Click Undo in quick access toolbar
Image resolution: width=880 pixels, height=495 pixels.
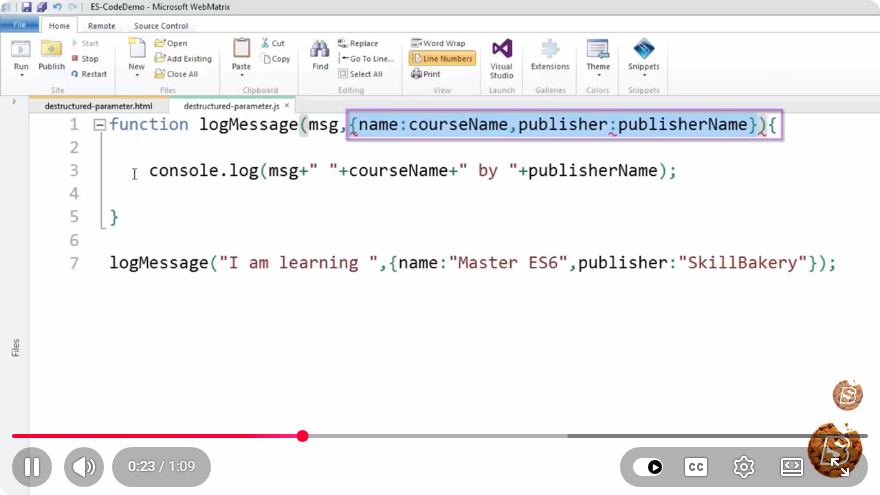tap(57, 7)
